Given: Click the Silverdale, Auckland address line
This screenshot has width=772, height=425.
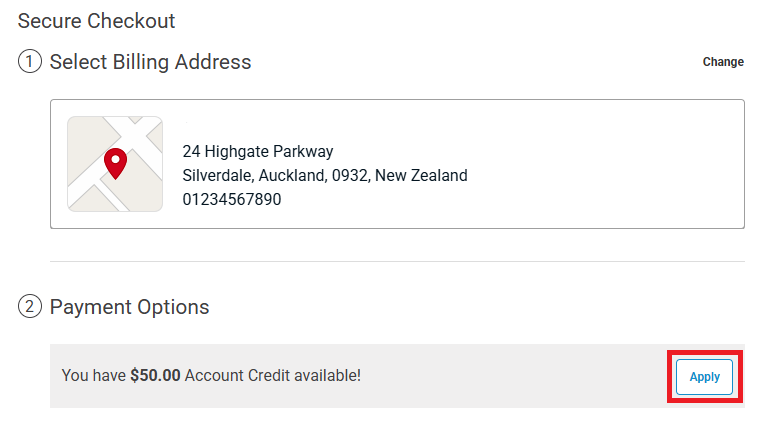Looking at the screenshot, I should pyautogui.click(x=250, y=176).
